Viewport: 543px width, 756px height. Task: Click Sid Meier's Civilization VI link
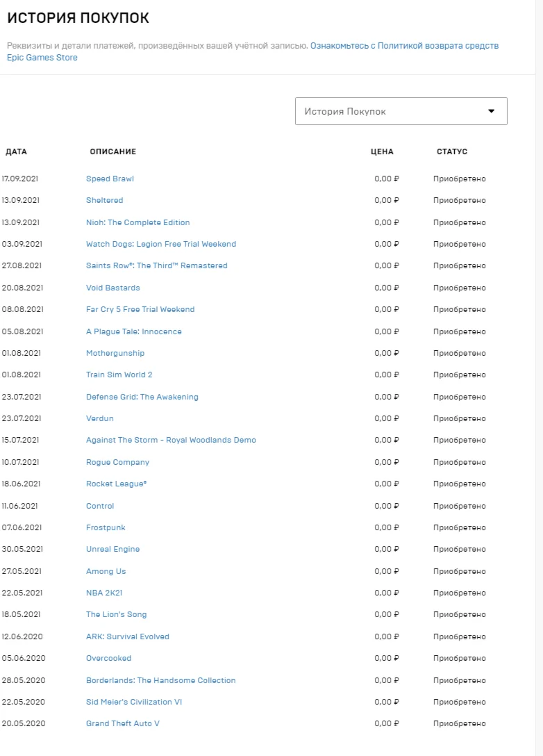(x=133, y=702)
